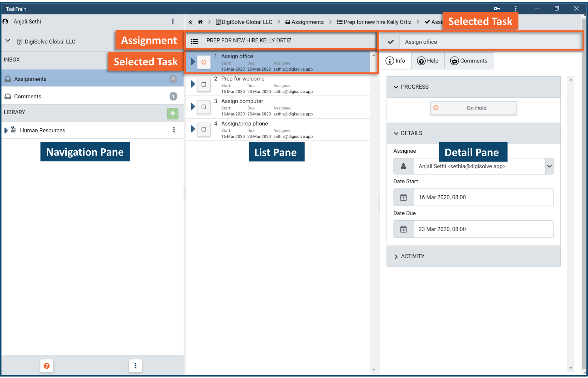Check the Prep for welcome task box
Image resolution: width=588 pixels, height=378 pixels.
tap(204, 85)
